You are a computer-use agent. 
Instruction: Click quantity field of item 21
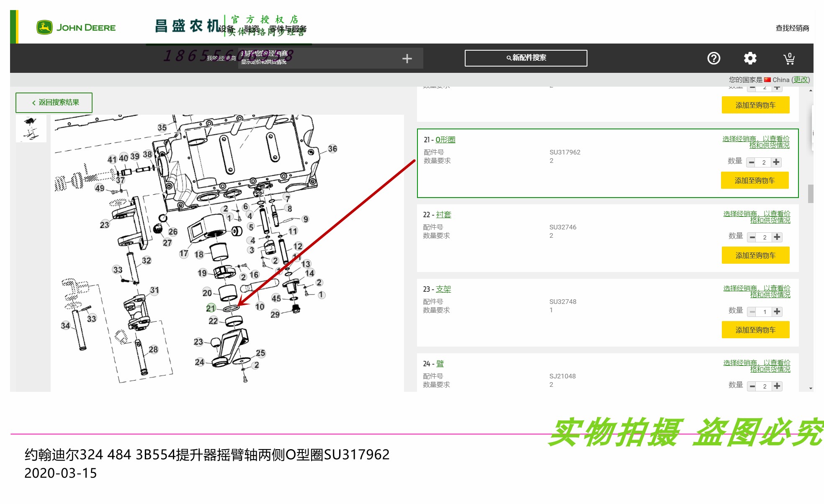[764, 162]
